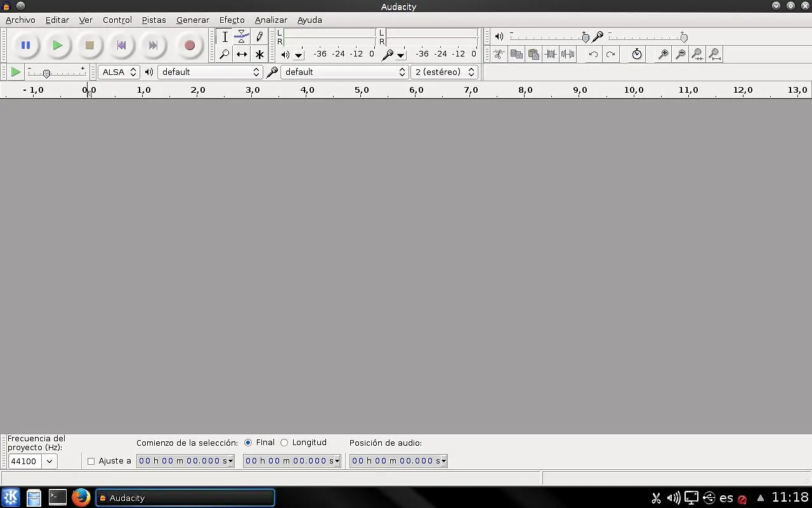Open the input device 'default' dropdown
This screenshot has height=508, width=812.
point(344,72)
